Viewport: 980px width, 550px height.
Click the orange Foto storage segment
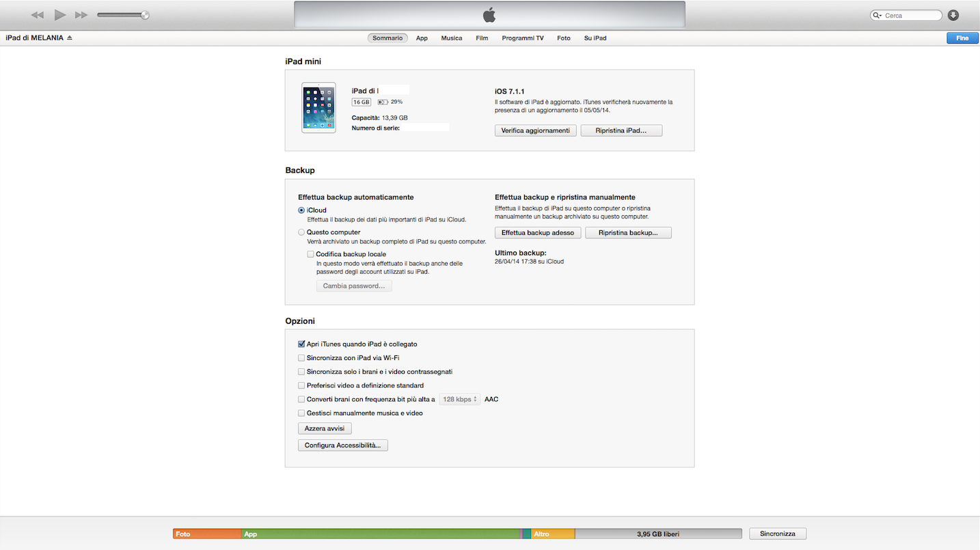tap(207, 534)
